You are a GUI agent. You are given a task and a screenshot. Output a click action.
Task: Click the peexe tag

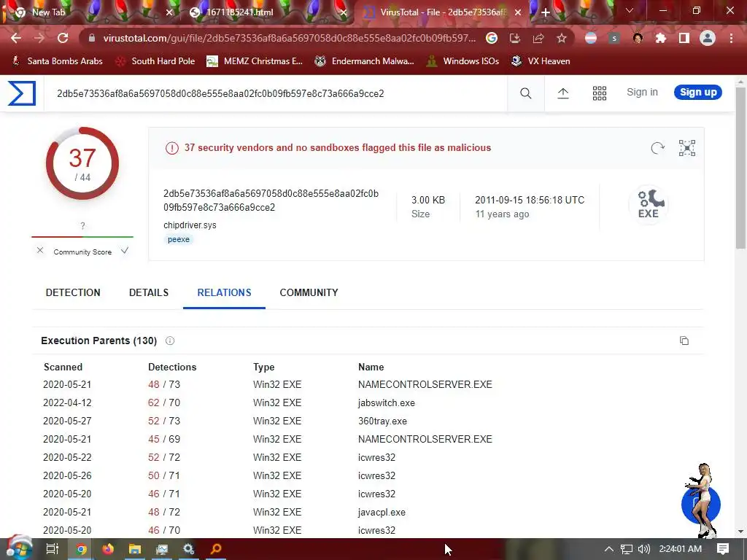pos(179,239)
